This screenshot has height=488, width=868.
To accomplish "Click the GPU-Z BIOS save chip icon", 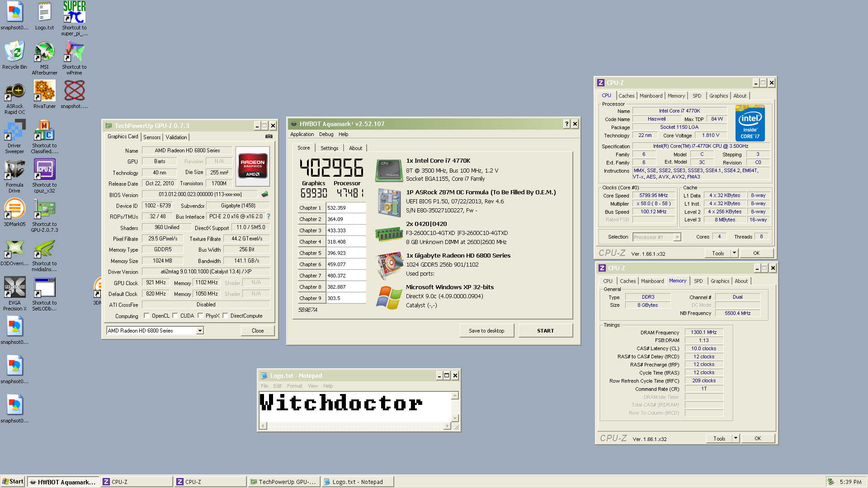I will pyautogui.click(x=265, y=194).
